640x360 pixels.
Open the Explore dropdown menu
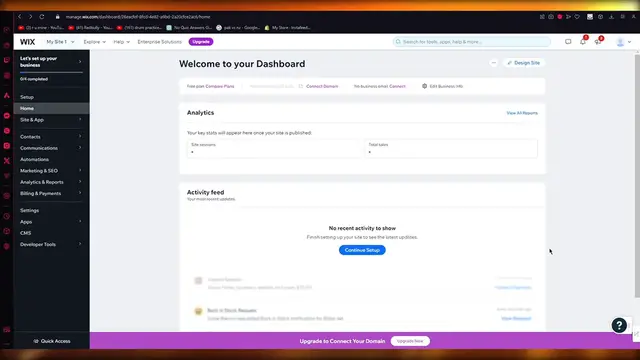click(x=94, y=42)
